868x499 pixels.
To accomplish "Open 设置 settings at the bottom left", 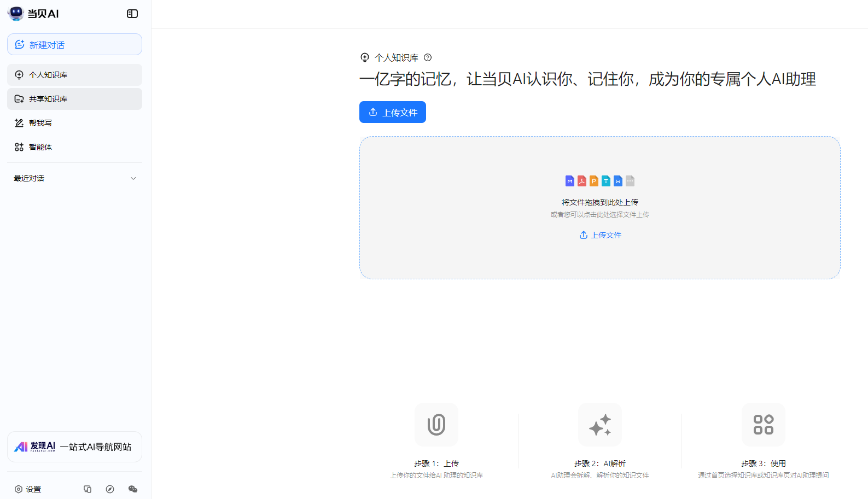I will [28, 489].
